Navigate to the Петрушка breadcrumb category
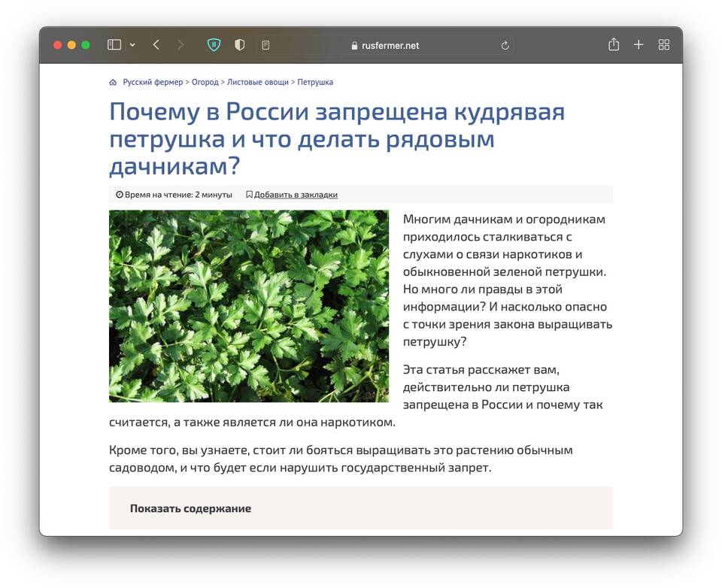This screenshot has width=722, height=588. (x=315, y=83)
